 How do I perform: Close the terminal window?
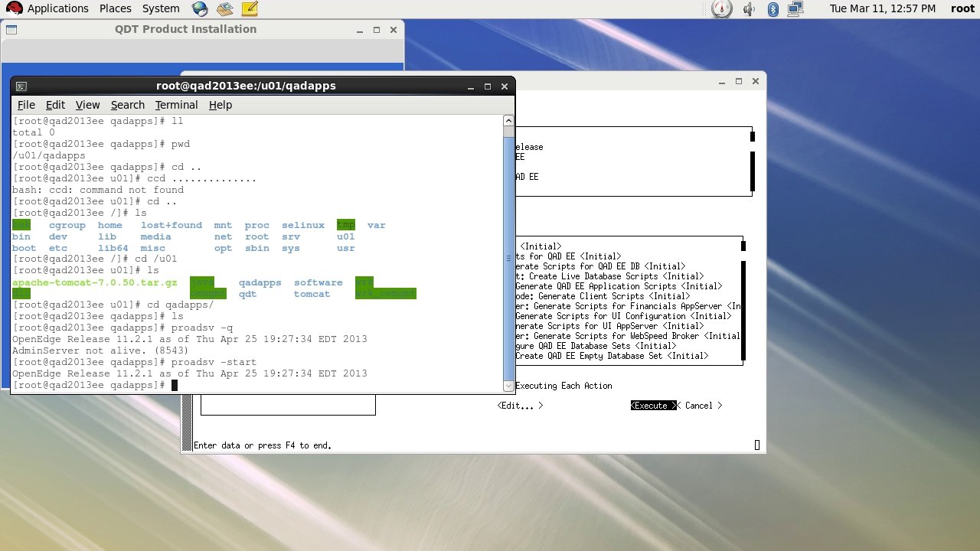505,86
